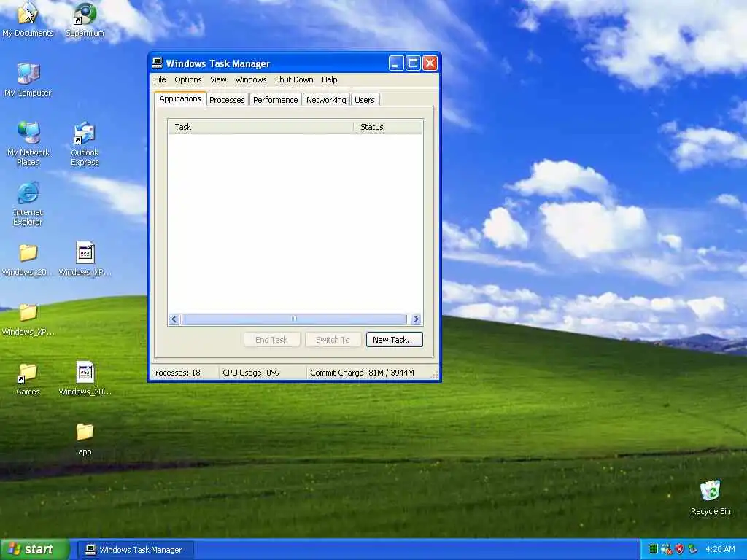Switch to the Networking tab

[326, 99]
